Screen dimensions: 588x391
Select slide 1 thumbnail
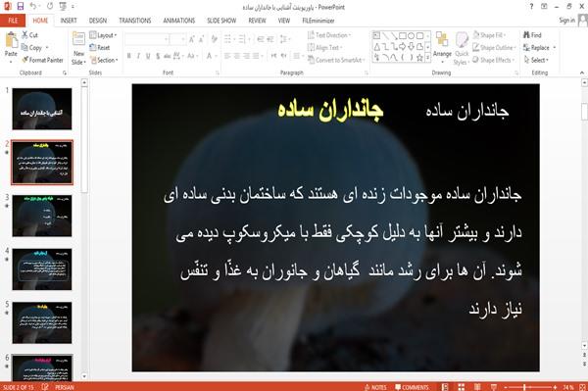42,109
